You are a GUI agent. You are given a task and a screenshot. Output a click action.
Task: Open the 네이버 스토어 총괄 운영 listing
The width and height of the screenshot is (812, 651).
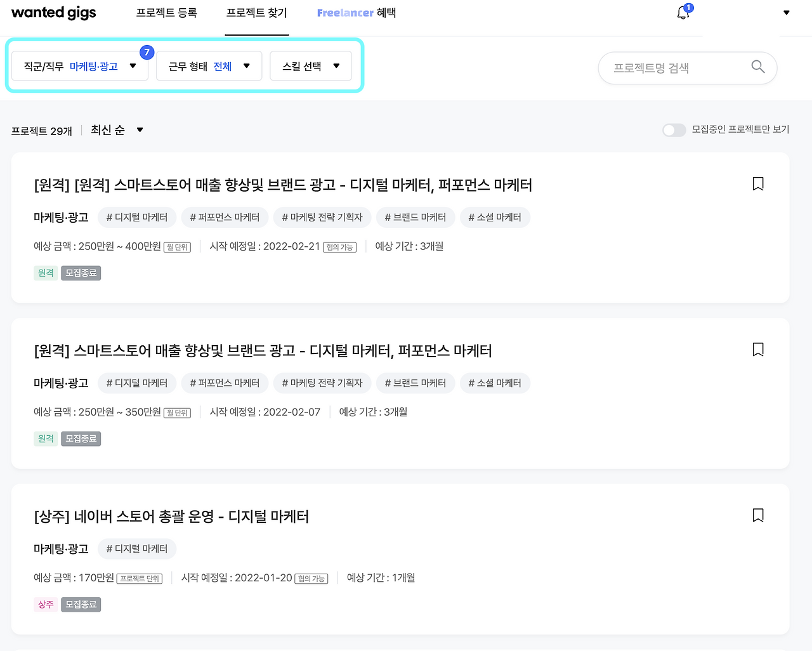tap(171, 516)
